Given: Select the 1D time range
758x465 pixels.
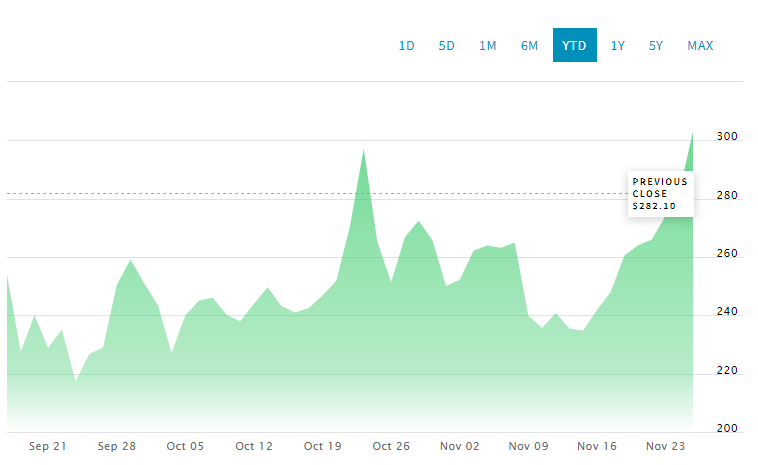Looking at the screenshot, I should coord(406,45).
